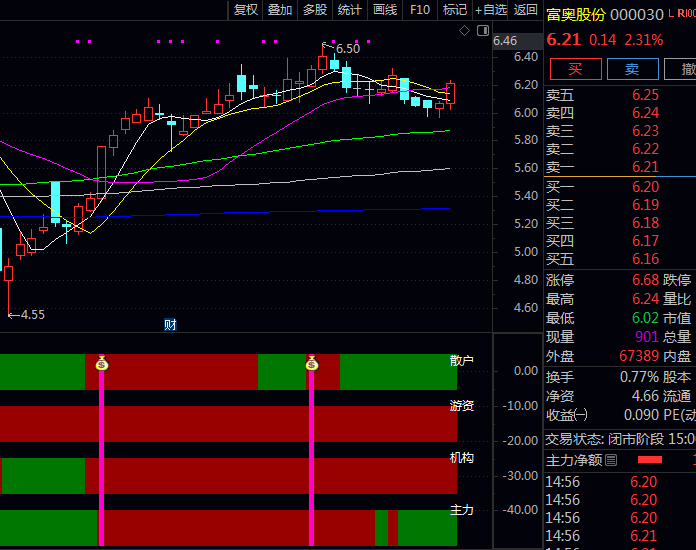Click the 散户 indicator row label
The height and width of the screenshot is (550, 696).
[x=462, y=360]
